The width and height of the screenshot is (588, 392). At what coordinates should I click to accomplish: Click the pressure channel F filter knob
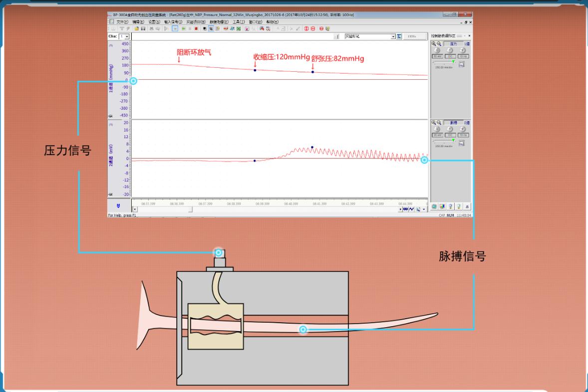pyautogui.click(x=463, y=50)
